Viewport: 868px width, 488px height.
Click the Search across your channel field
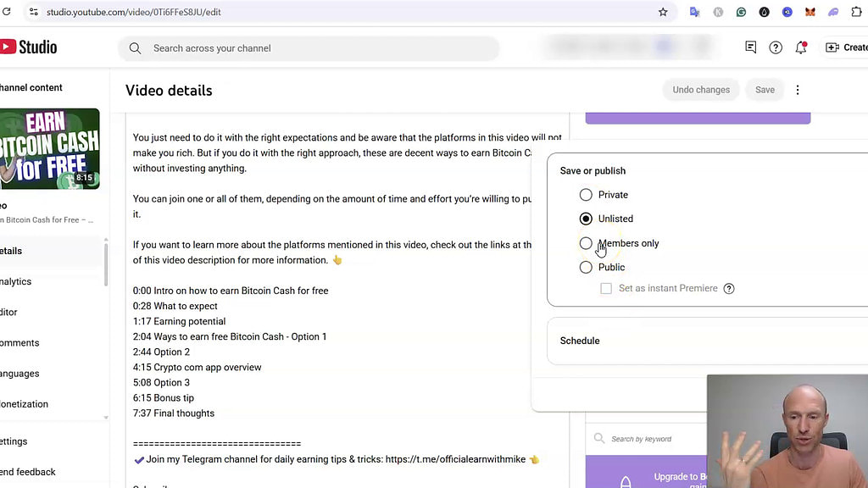[x=309, y=48]
